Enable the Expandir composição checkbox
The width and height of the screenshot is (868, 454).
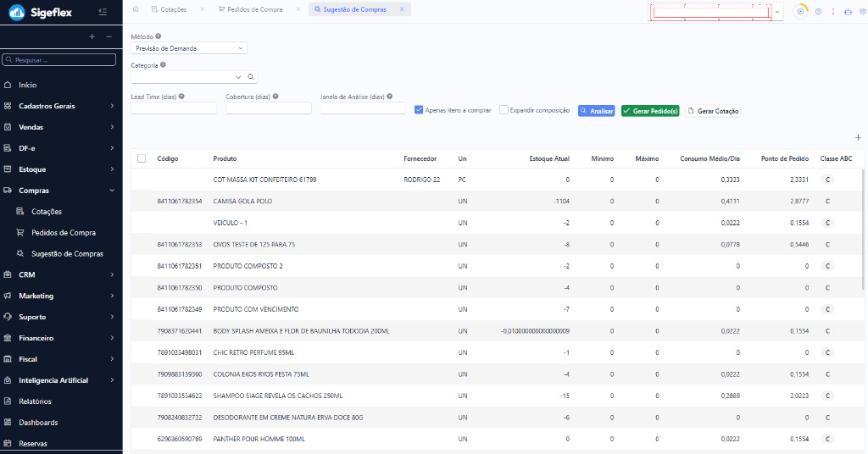click(x=504, y=110)
